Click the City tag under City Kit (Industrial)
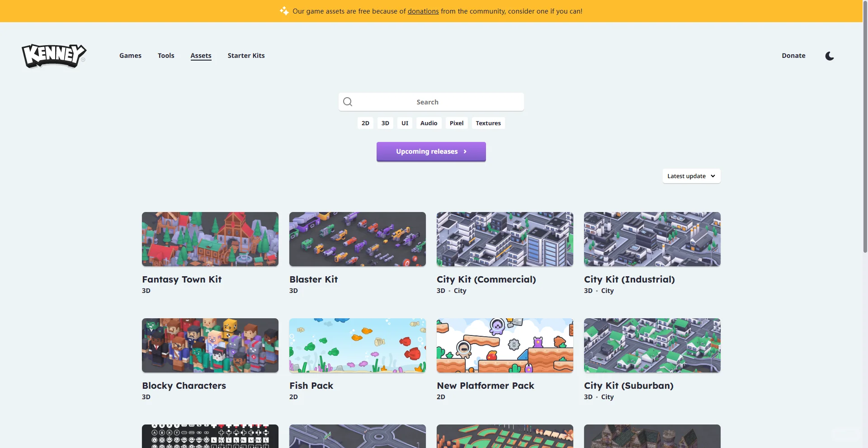Viewport: 868px width, 448px height. tap(608, 291)
